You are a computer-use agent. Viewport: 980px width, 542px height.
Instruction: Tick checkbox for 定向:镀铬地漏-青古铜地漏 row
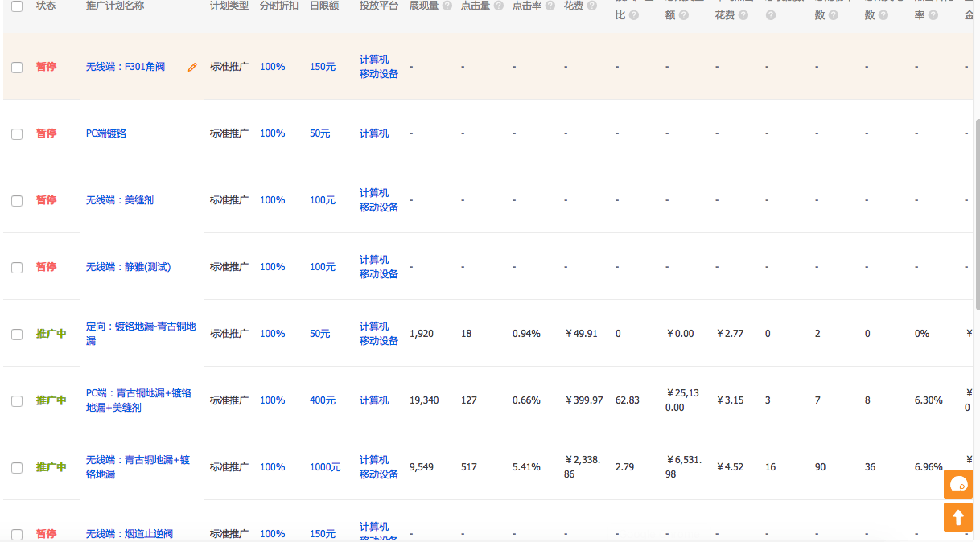coord(17,335)
